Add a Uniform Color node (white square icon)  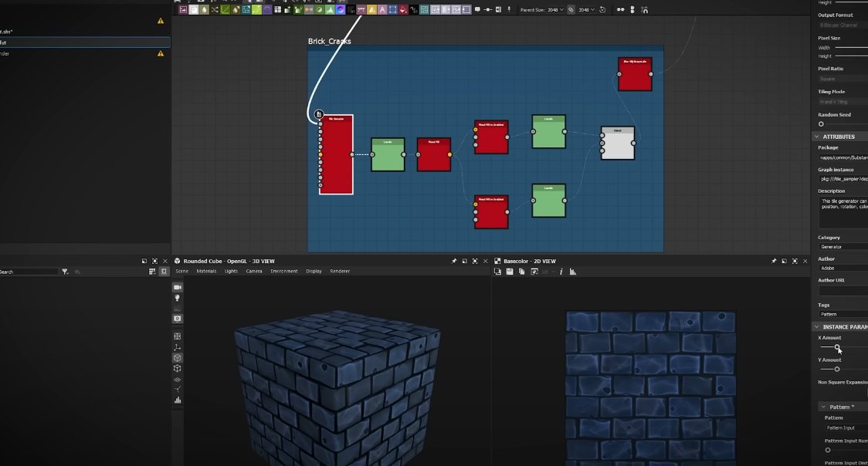click(194, 9)
